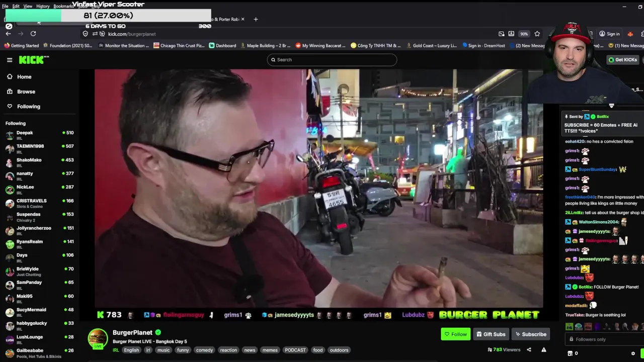Click the browser back arrow

point(9,34)
